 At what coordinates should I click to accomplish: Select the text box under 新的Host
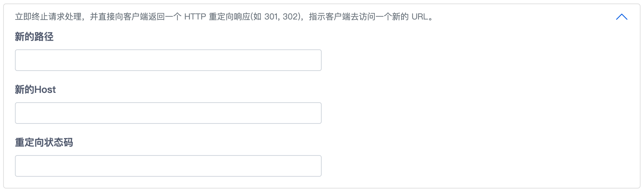pyautogui.click(x=168, y=113)
